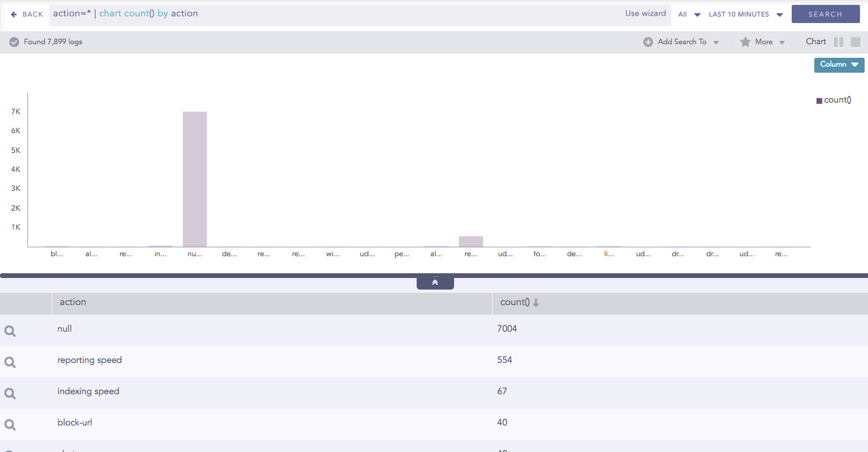Screen dimensions: 868x452
Task: Select the block-url action cell
Action: (75, 423)
